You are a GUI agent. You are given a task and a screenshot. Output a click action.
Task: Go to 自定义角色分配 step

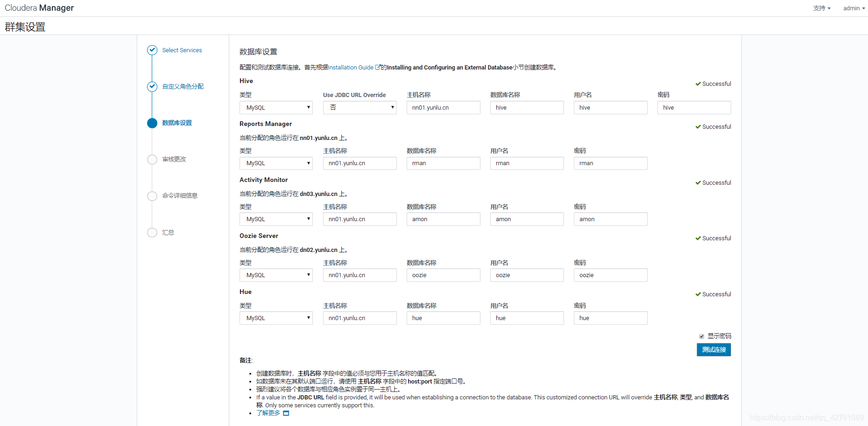tap(183, 86)
